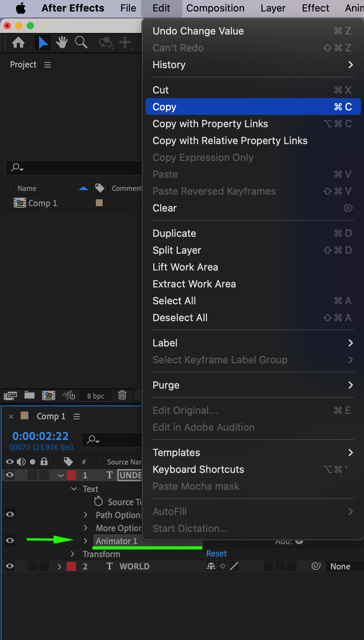The width and height of the screenshot is (364, 640).
Task: Click the lock column header icon
Action: point(44,461)
